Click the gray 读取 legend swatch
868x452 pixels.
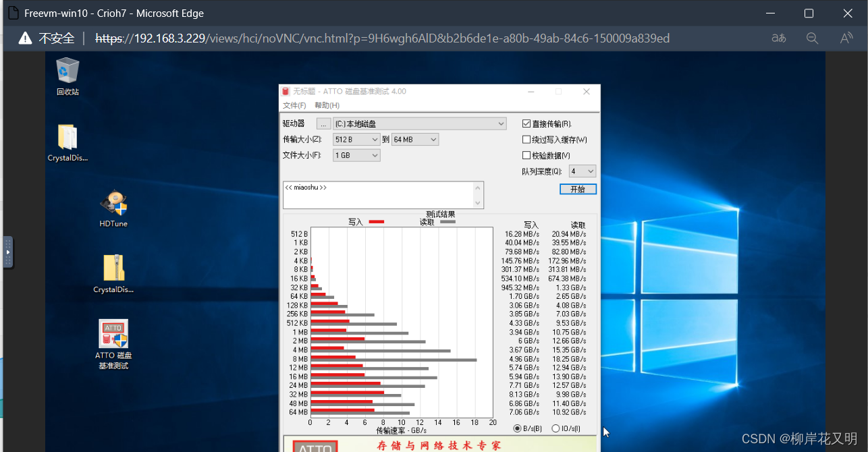pos(447,221)
